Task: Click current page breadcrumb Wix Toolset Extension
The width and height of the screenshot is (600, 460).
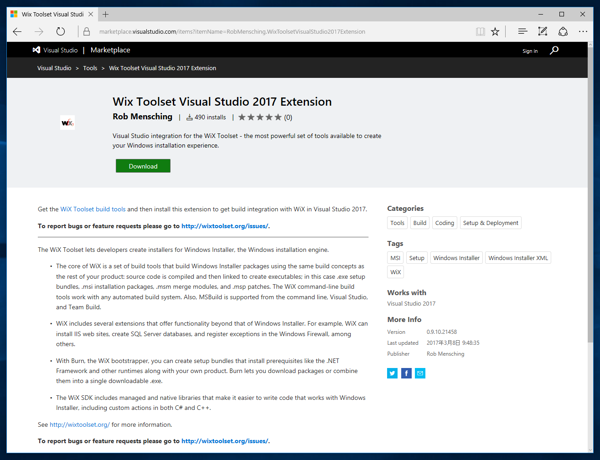Action: tap(162, 68)
